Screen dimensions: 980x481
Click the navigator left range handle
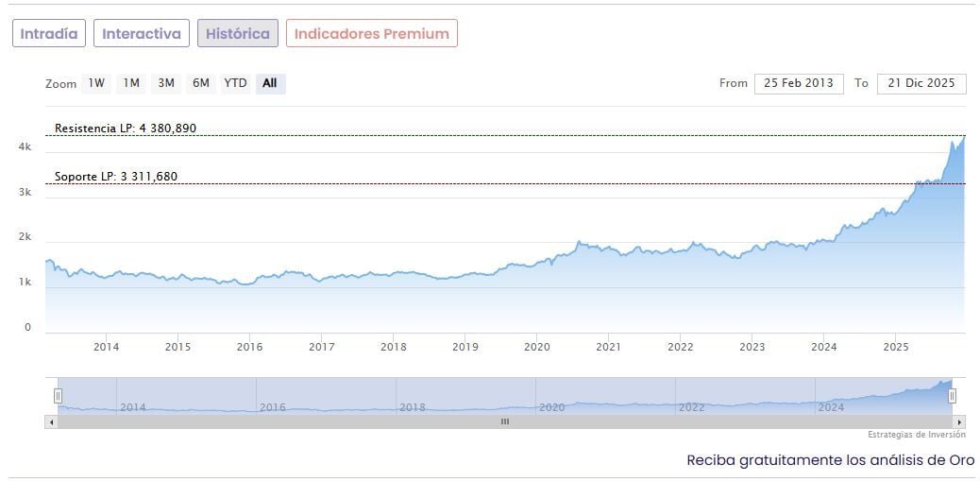click(x=58, y=396)
